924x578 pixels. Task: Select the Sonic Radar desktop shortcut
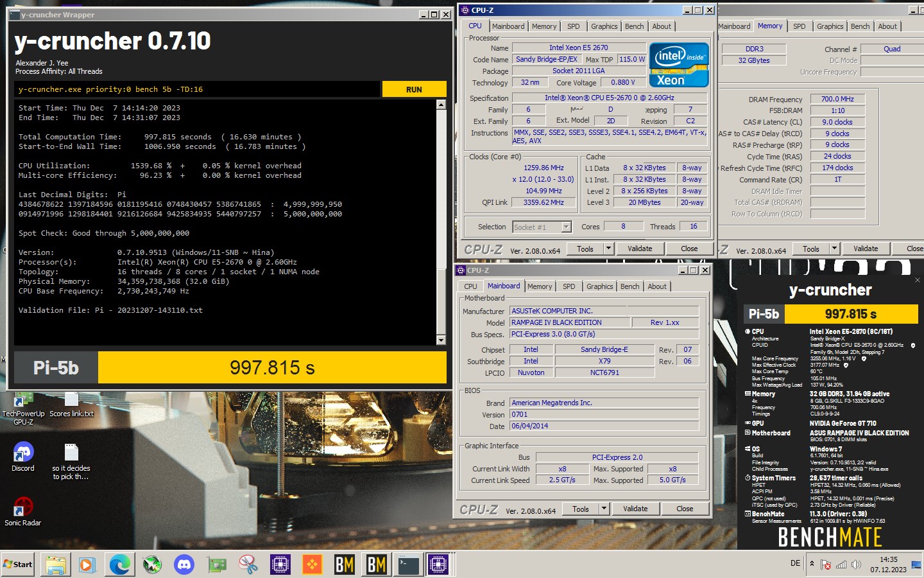pyautogui.click(x=23, y=511)
